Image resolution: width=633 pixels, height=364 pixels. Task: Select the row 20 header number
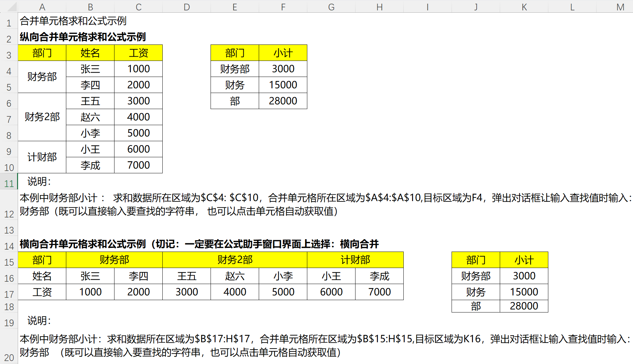9,357
